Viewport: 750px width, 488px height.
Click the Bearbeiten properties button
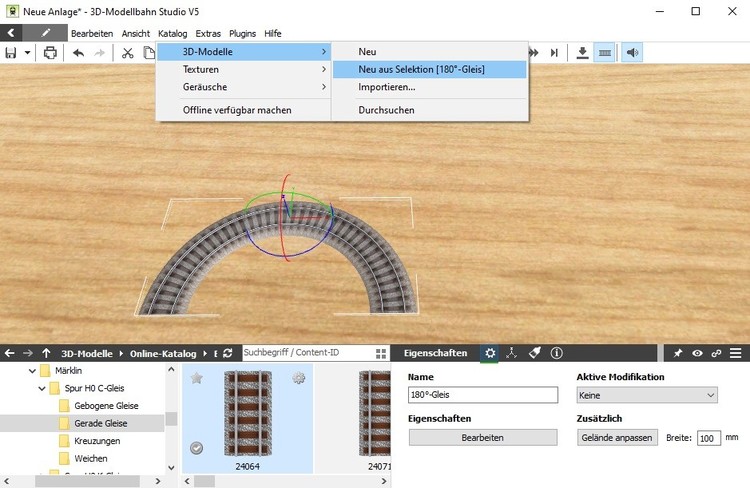(483, 438)
